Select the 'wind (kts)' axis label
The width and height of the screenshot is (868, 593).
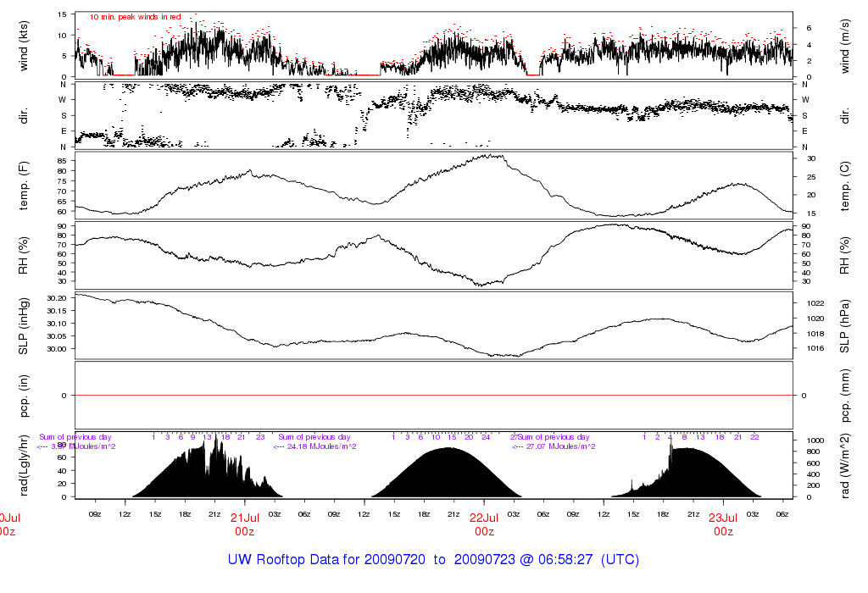(23, 46)
